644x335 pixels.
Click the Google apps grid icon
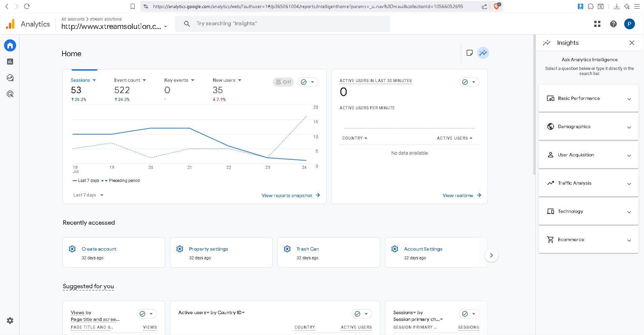click(x=597, y=24)
